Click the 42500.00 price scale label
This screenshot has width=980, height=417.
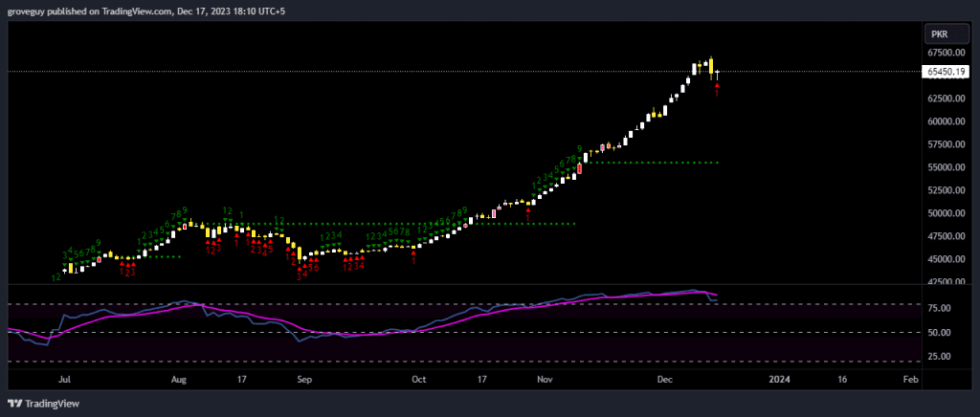[945, 282]
